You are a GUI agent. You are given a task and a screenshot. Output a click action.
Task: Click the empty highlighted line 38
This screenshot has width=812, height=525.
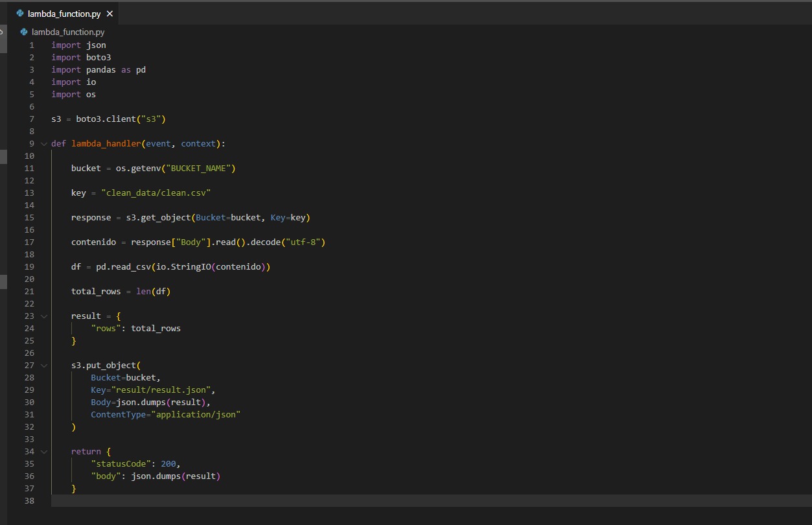pos(389,501)
